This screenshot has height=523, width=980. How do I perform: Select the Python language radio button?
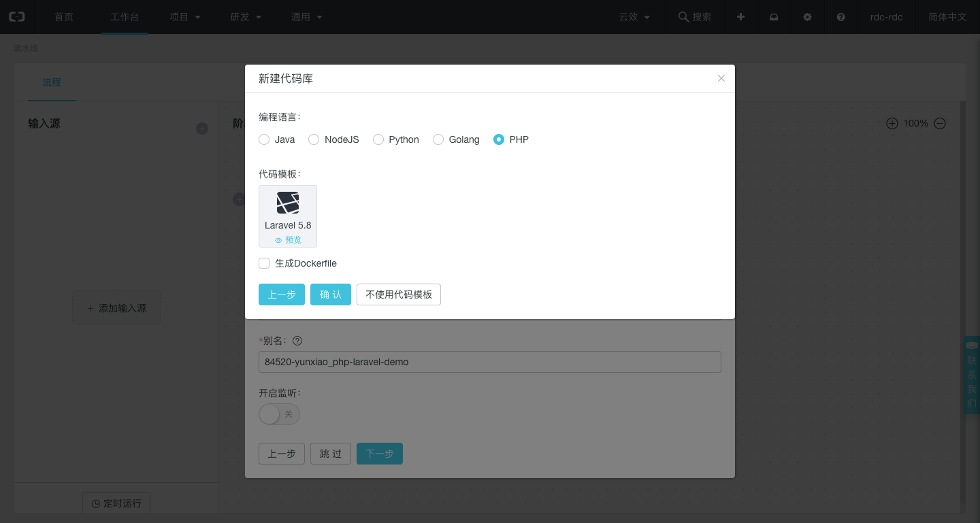coord(378,139)
